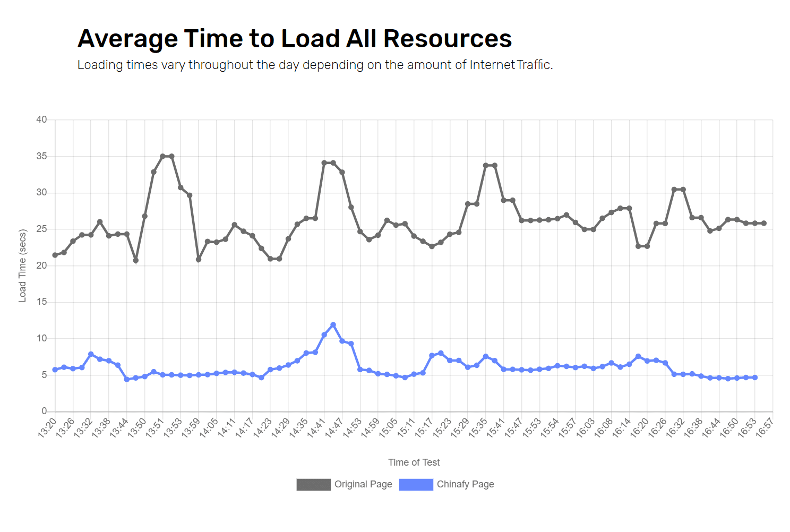This screenshot has width=790, height=532.
Task: Click the last data point on blue line
Action: [x=754, y=377]
